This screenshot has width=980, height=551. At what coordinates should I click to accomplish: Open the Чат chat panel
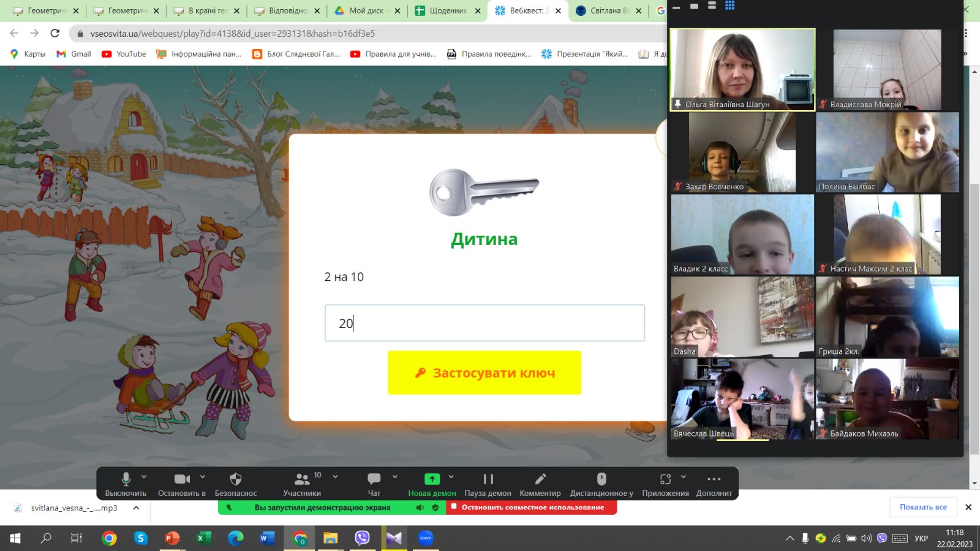pyautogui.click(x=374, y=479)
